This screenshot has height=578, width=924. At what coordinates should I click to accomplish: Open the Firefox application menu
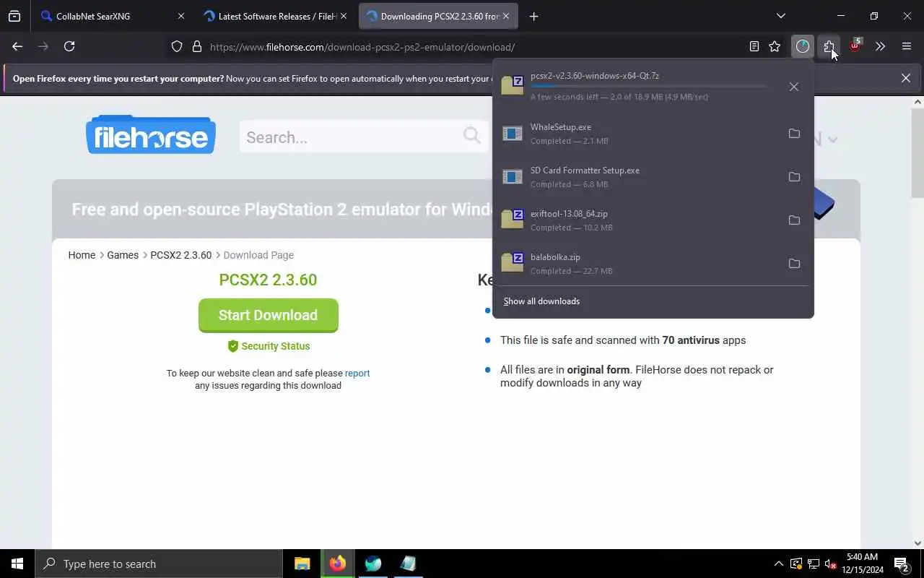click(907, 46)
